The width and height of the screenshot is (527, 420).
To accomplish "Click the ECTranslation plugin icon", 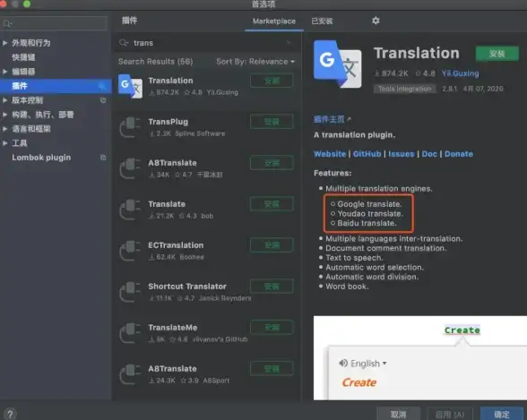I will (x=130, y=251).
